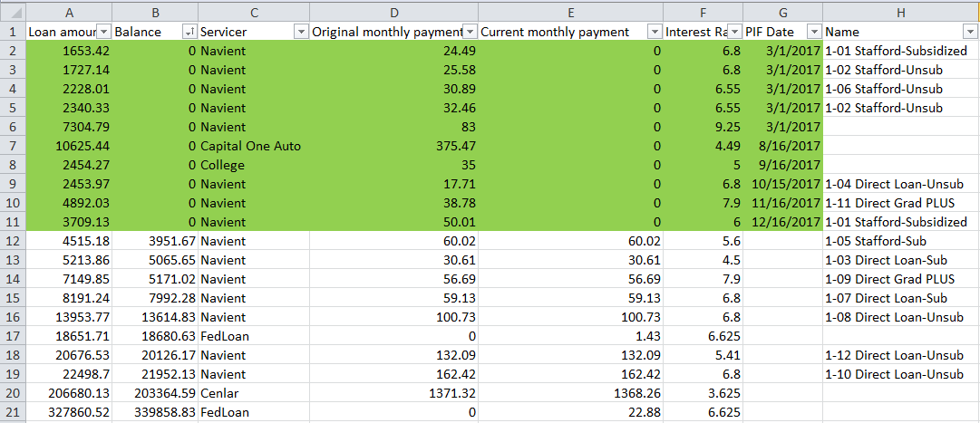Click the 1-06 Stafford-Unsub name cell
The width and height of the screenshot is (980, 423).
click(x=900, y=89)
